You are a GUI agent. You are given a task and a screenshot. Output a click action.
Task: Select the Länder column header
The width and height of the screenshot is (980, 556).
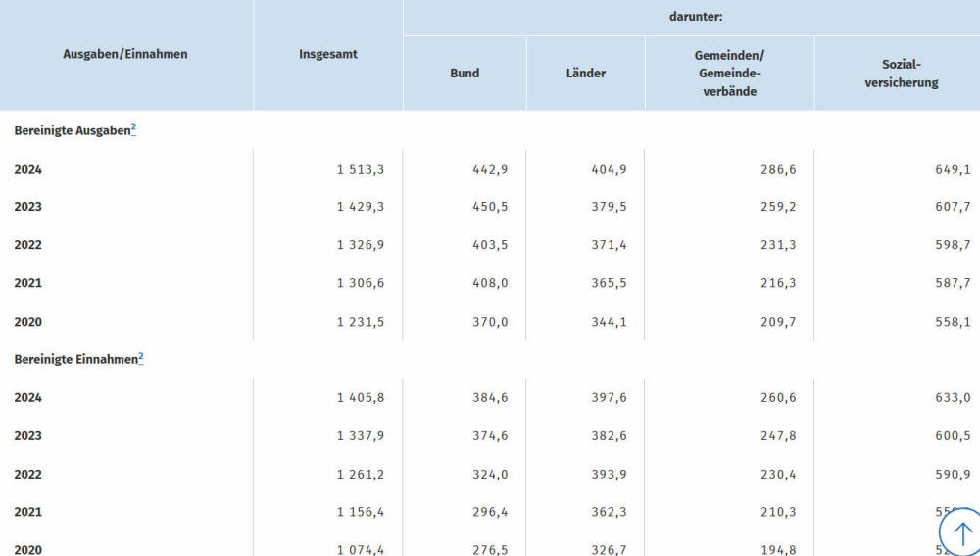(586, 74)
